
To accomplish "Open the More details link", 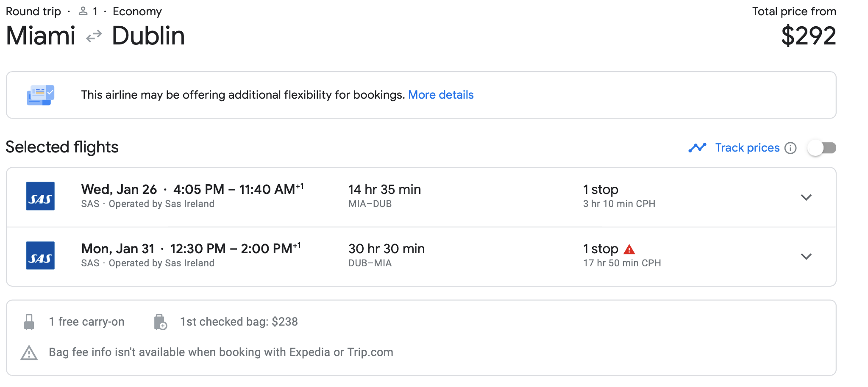I will (441, 95).
